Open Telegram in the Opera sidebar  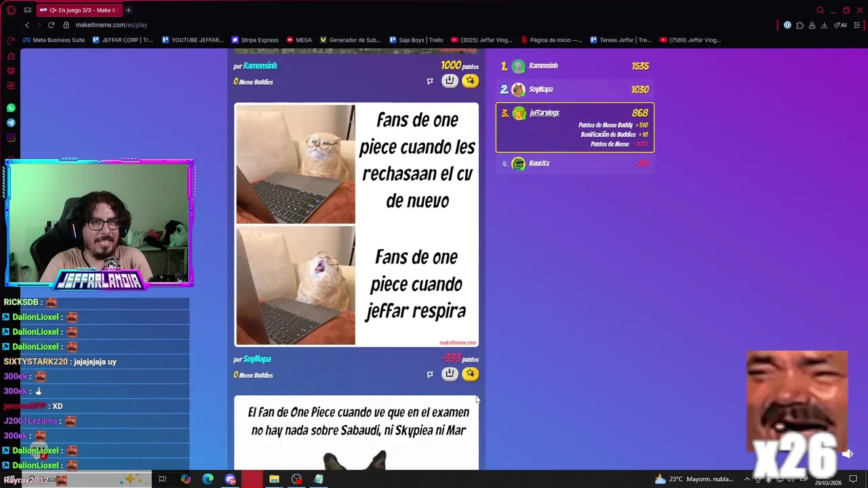[11, 123]
